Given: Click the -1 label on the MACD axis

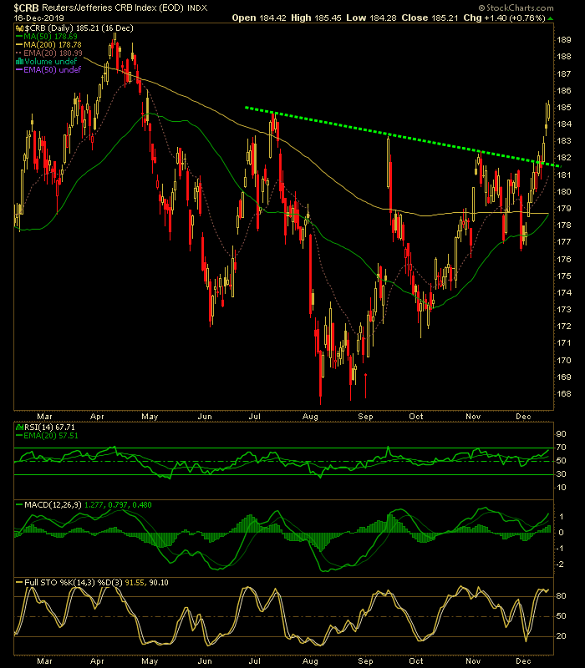Looking at the screenshot, I should point(560,549).
